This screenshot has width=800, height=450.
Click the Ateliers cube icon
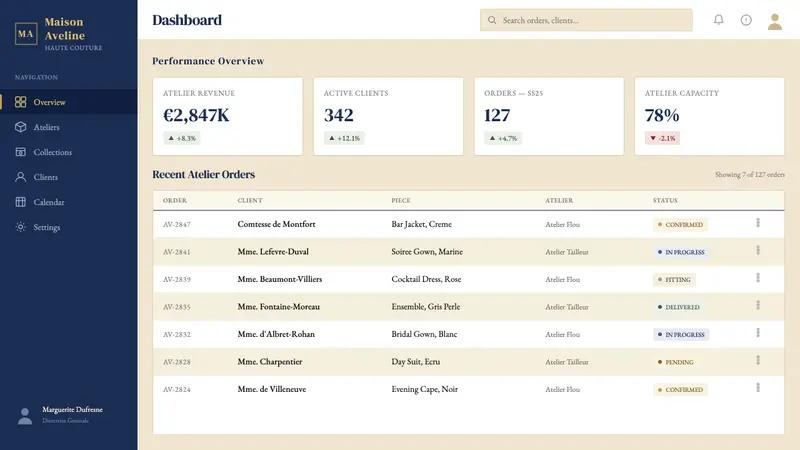click(20, 127)
